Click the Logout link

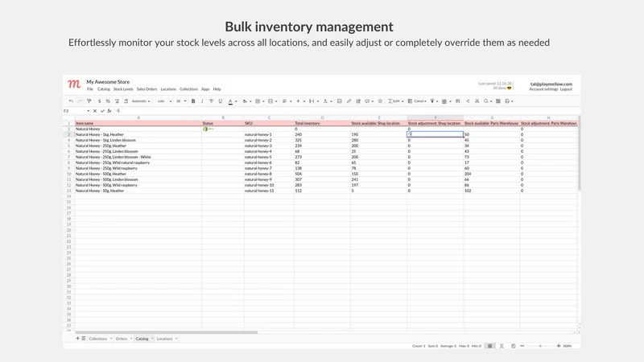(x=566, y=89)
